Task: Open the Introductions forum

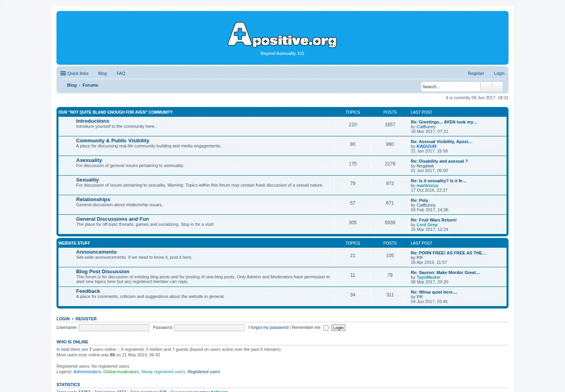Action: coord(93,121)
